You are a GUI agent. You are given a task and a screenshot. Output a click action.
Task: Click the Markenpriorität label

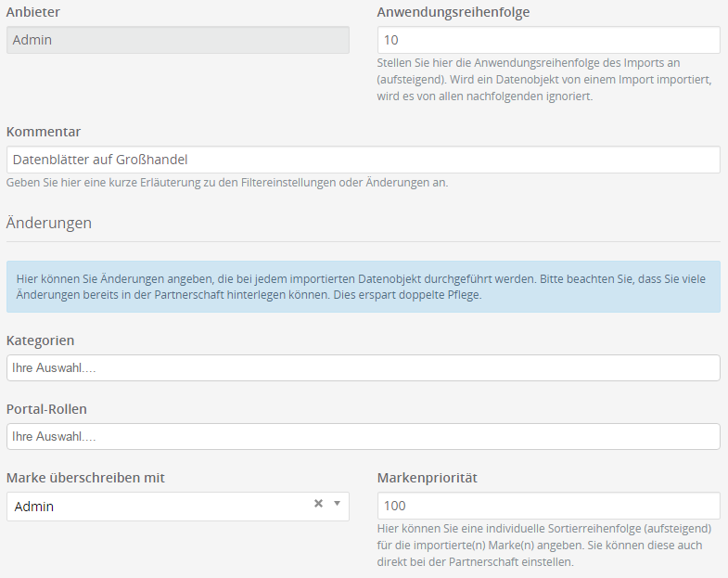coord(427,478)
